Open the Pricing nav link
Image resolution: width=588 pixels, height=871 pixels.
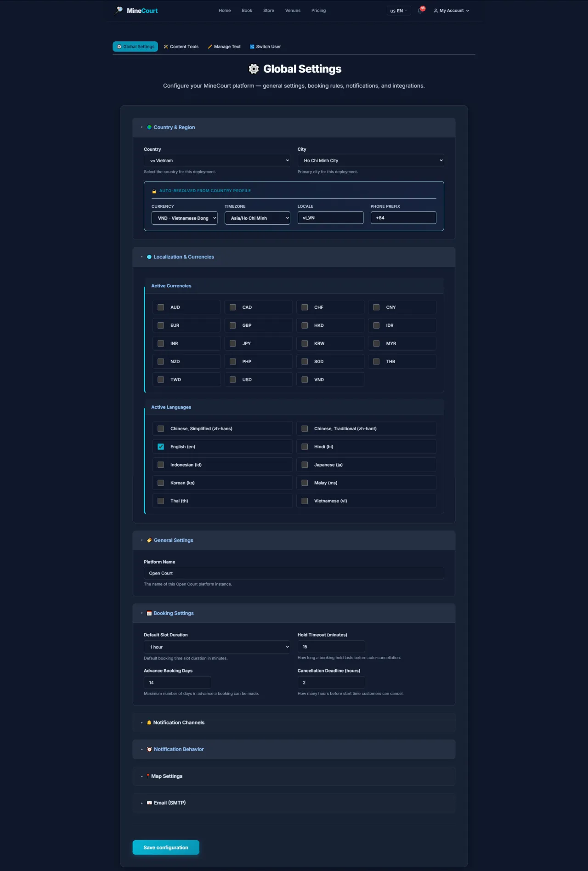[318, 11]
